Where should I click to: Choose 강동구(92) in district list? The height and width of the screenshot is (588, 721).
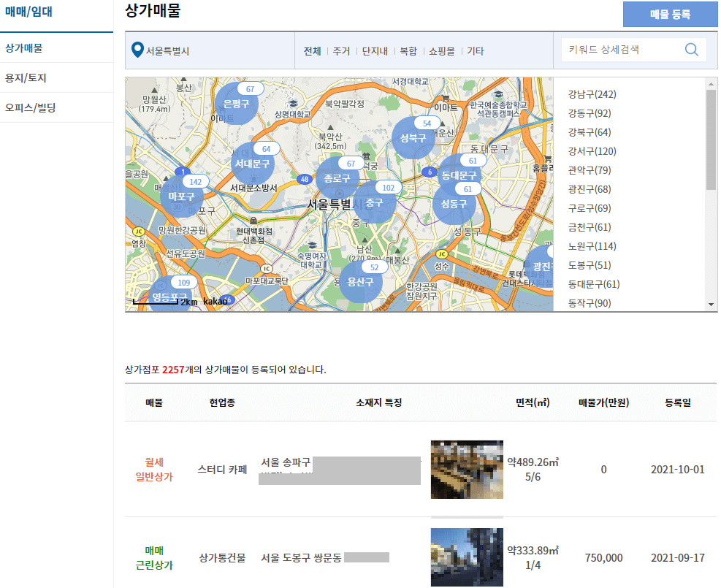pos(590,113)
